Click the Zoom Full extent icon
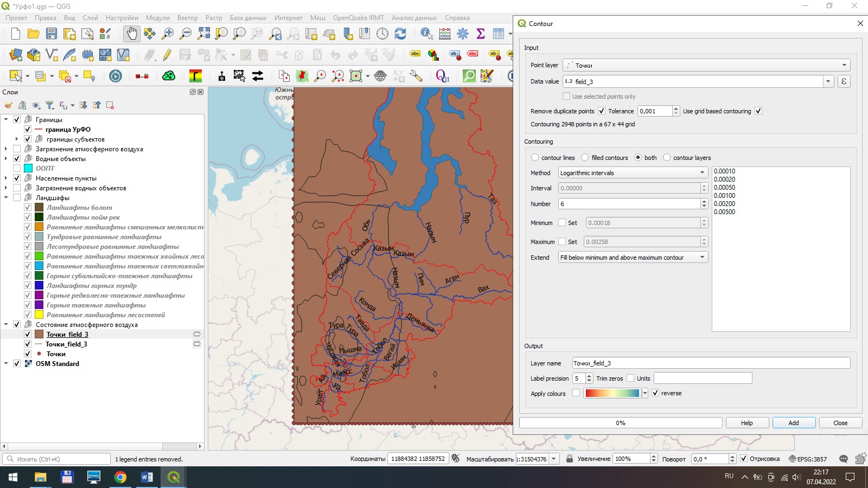This screenshot has height=488, width=868. (x=203, y=34)
